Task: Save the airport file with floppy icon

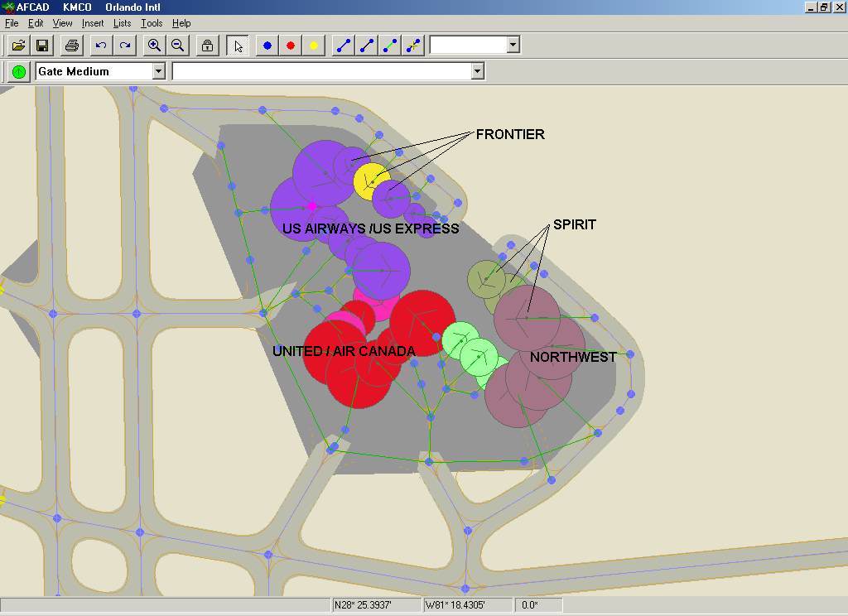Action: tap(42, 46)
